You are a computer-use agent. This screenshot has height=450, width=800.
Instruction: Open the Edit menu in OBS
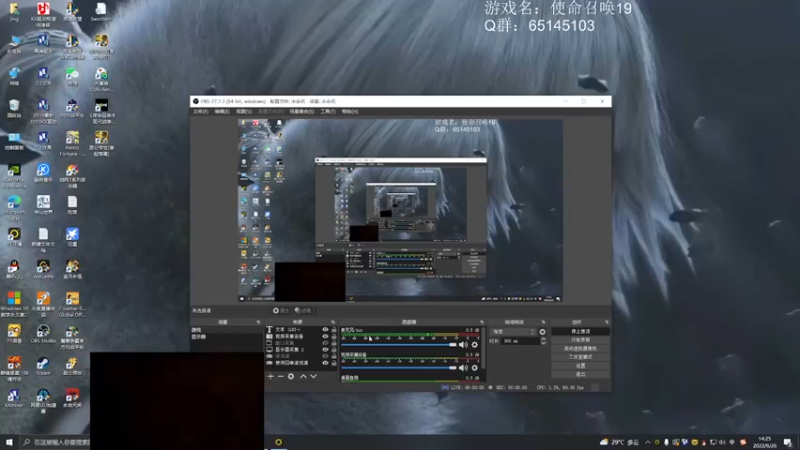[x=222, y=112]
